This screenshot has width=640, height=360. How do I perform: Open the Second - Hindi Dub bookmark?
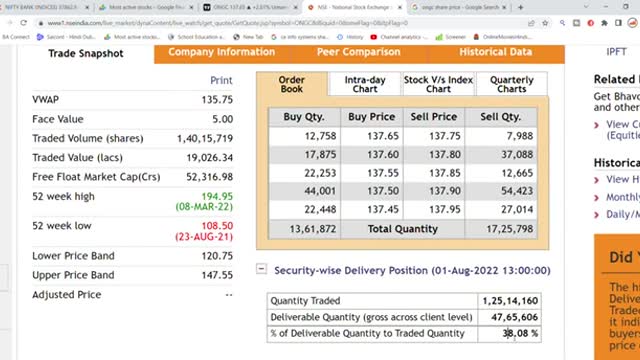66,37
